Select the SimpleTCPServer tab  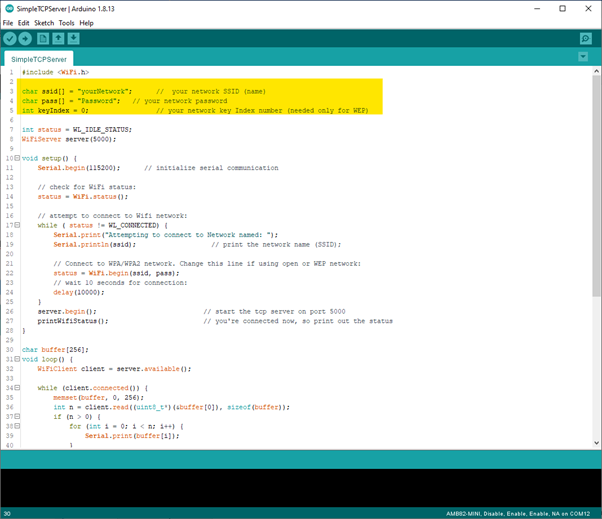[38, 59]
